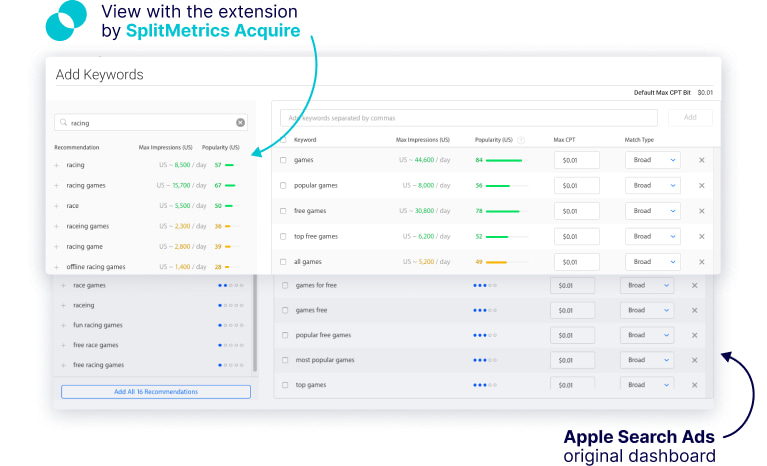Click popularity bar for all games
767x466 pixels.
tap(507, 262)
